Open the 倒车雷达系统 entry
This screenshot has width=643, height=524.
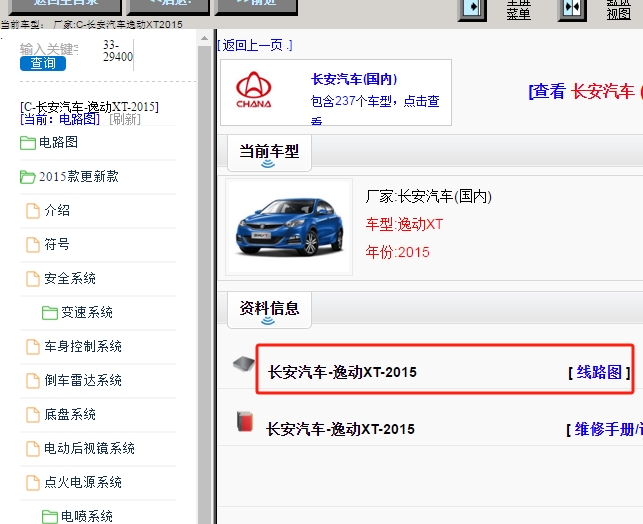pos(83,380)
